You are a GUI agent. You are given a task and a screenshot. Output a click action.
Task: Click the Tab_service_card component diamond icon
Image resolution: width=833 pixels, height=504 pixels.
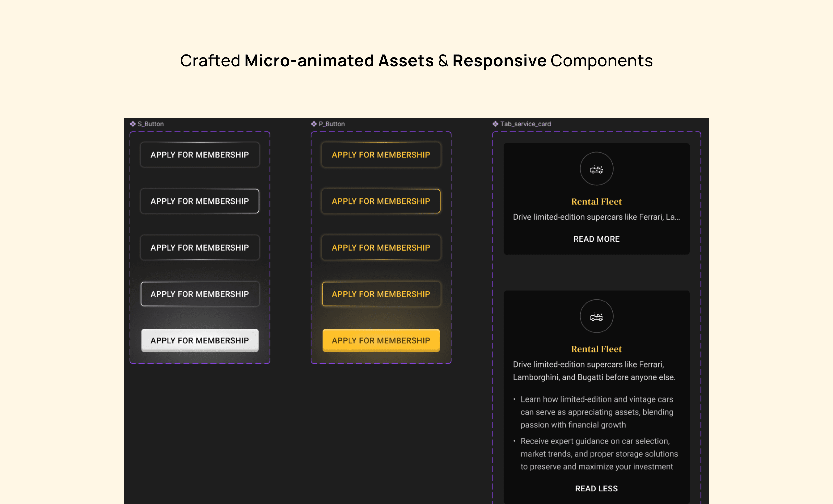point(495,124)
